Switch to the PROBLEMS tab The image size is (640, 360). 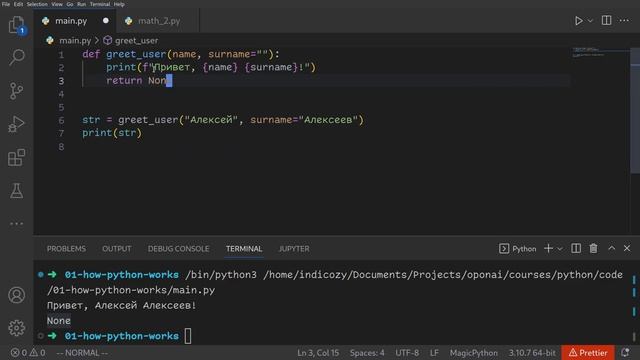[x=66, y=249]
